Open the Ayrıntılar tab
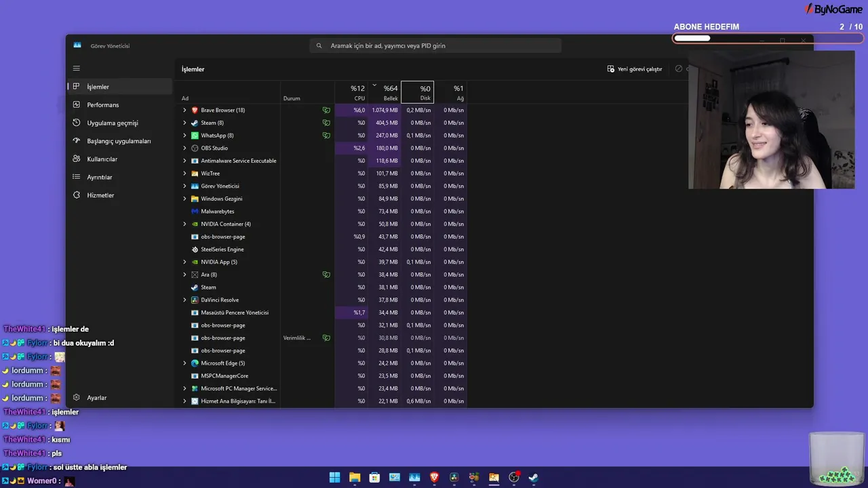The image size is (868, 488). (x=121, y=177)
